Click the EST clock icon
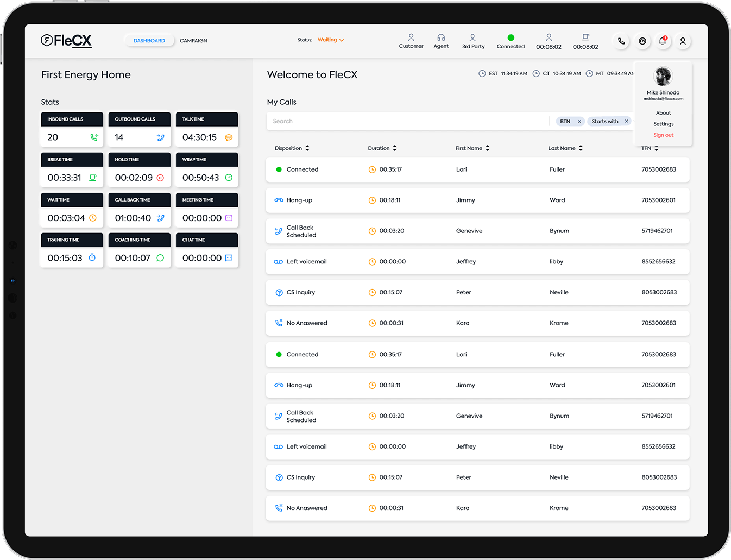The height and width of the screenshot is (560, 731). click(x=482, y=73)
